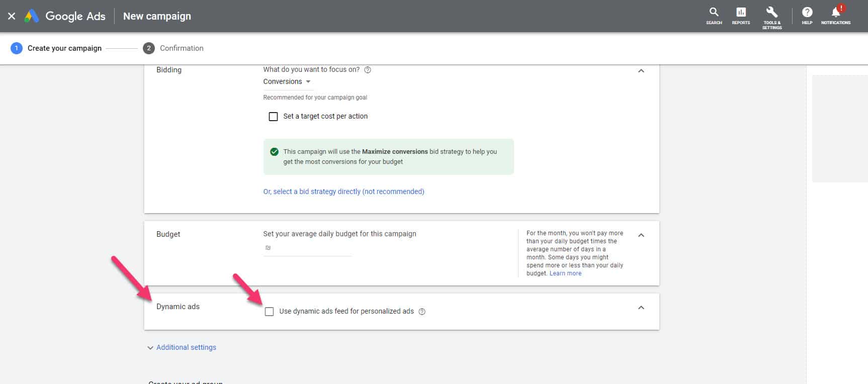
Task: Click select a bid strategy directly link
Action: click(x=343, y=191)
